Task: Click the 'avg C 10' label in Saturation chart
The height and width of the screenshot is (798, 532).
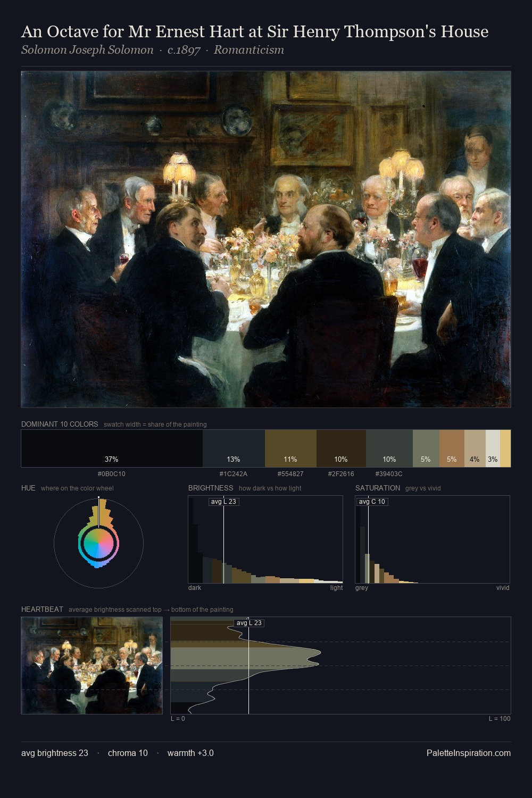Action: point(372,502)
